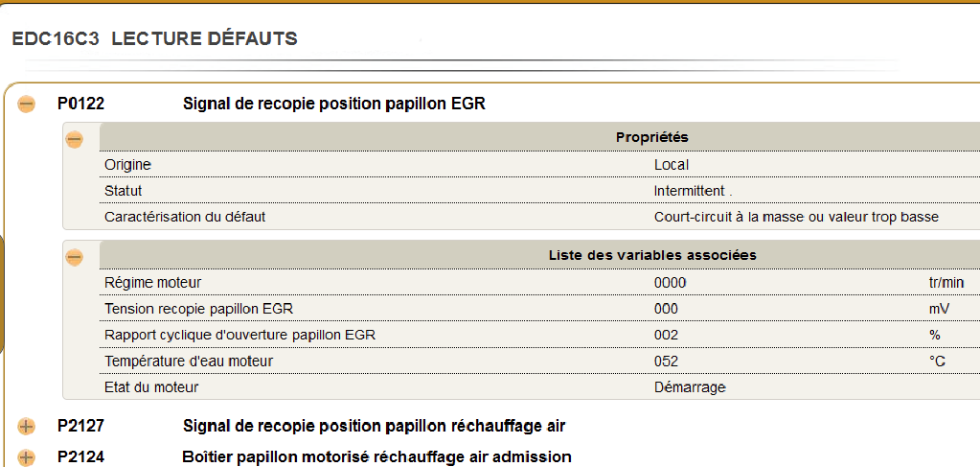This screenshot has height=467, width=980.
Task: Click the Boîtier papillon motorisé fault title
Action: point(376,457)
